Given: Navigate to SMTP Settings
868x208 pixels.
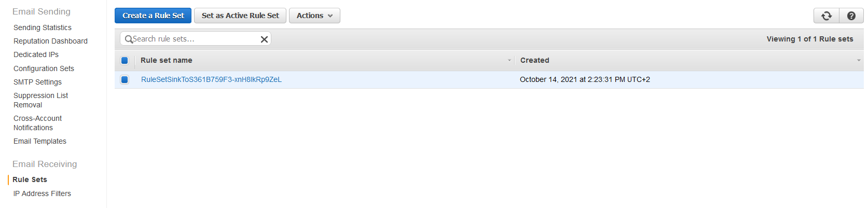Looking at the screenshot, I should click(x=37, y=82).
